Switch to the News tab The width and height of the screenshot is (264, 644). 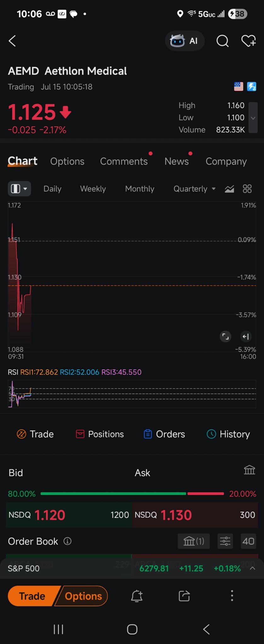(x=177, y=161)
